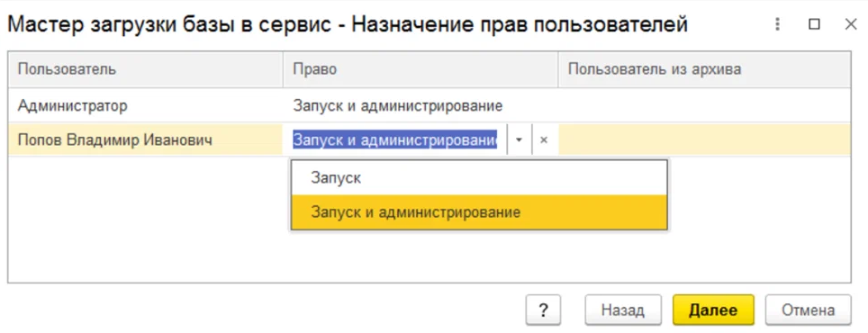Image resolution: width=868 pixels, height=333 pixels.
Task: Click the "Право" column header
Action: point(420,69)
